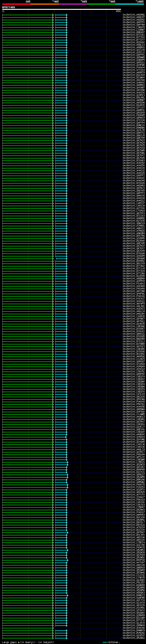Select hit UniRef100_Q32RT0
This screenshot has height=644, width=146.
coord(133,490)
